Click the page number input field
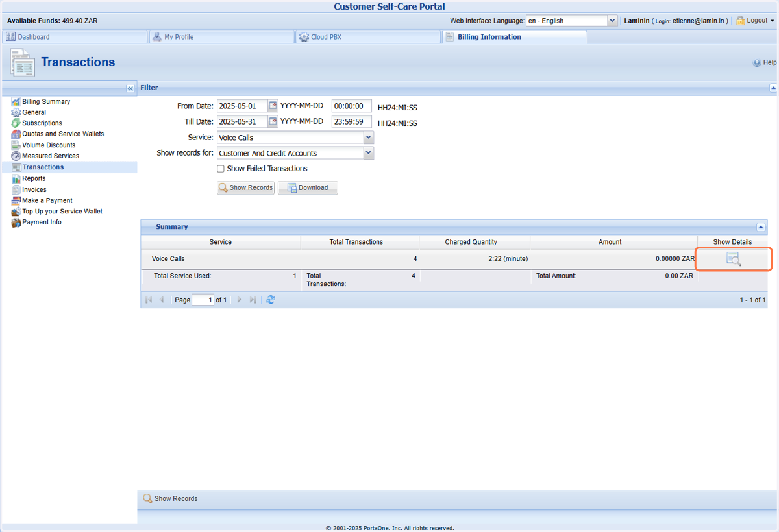779x532 pixels. point(203,300)
